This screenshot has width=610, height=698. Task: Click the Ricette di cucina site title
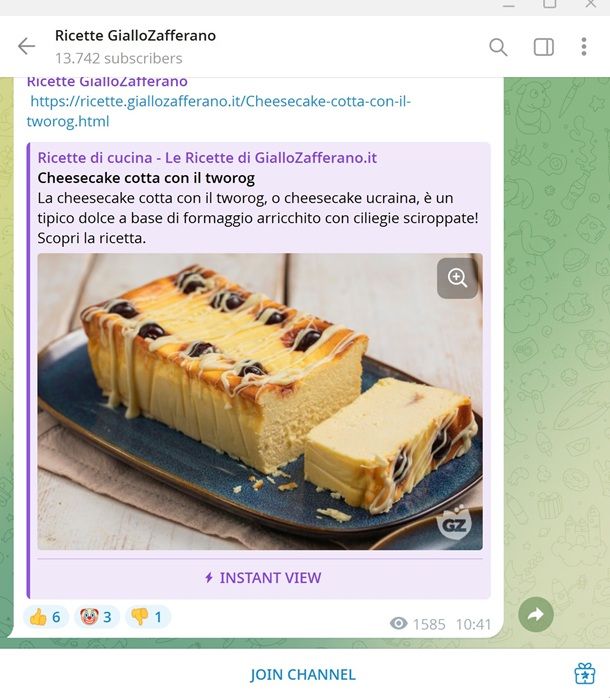[x=207, y=158]
